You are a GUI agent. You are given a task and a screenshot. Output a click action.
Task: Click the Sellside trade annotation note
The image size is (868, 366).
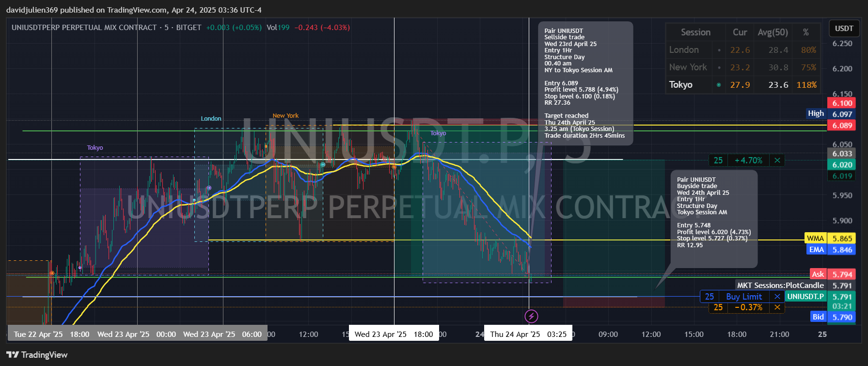pos(585,83)
